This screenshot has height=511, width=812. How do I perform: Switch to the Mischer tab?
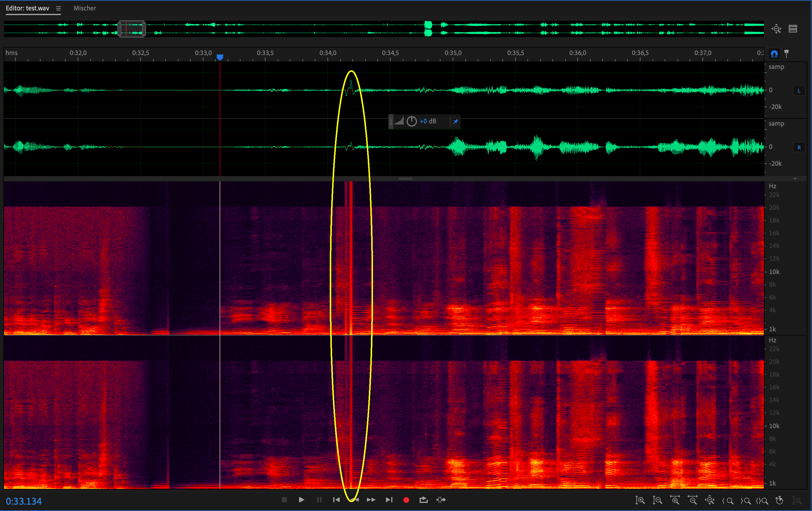pos(85,8)
